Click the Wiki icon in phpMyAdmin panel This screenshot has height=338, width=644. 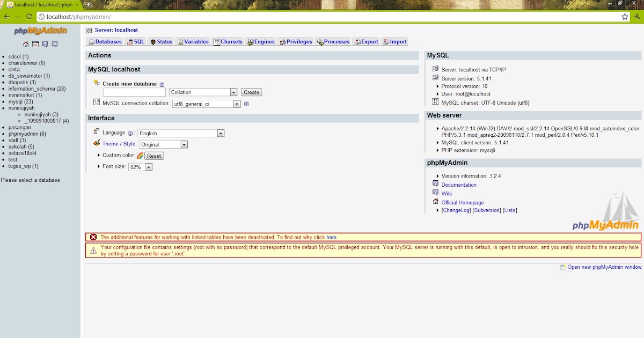point(436,193)
